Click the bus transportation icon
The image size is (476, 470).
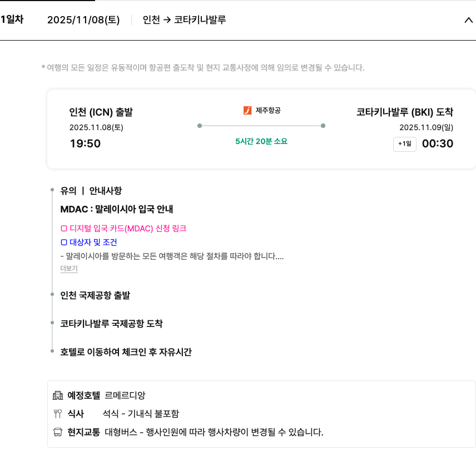coord(57,432)
